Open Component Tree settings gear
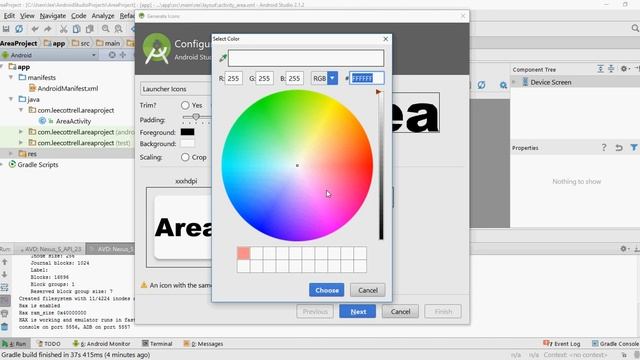The image size is (640, 360). (624, 69)
